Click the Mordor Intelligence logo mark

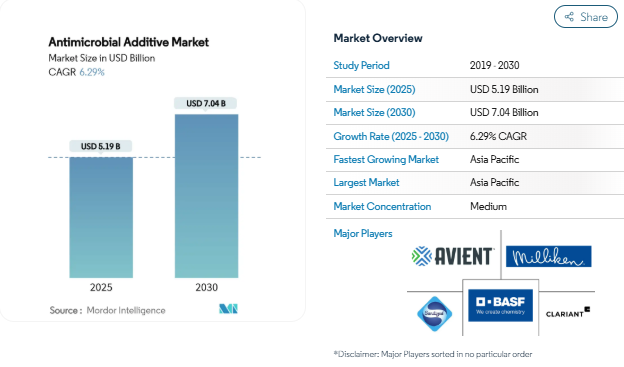228,308
